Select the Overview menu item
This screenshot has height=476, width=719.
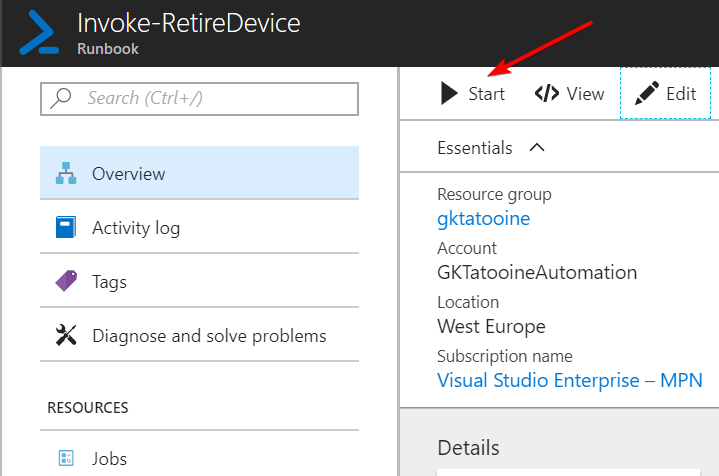(128, 174)
